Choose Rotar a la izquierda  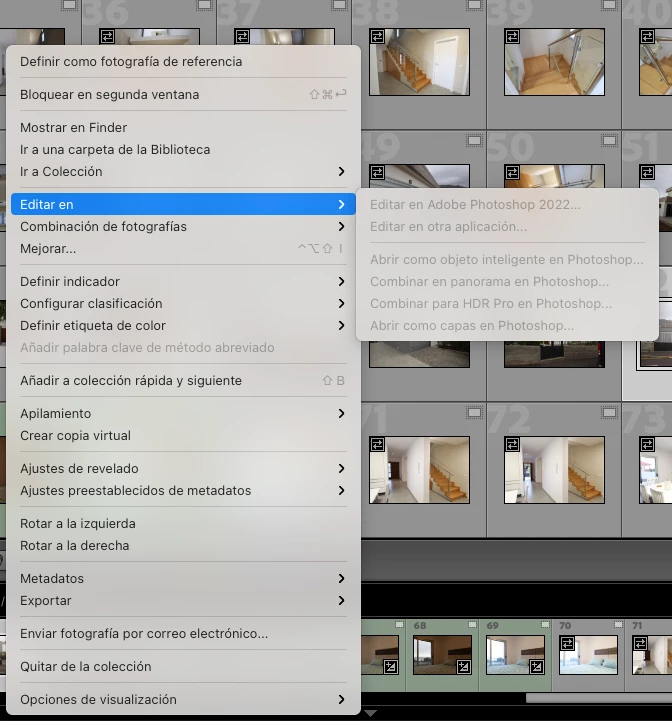tap(183, 524)
